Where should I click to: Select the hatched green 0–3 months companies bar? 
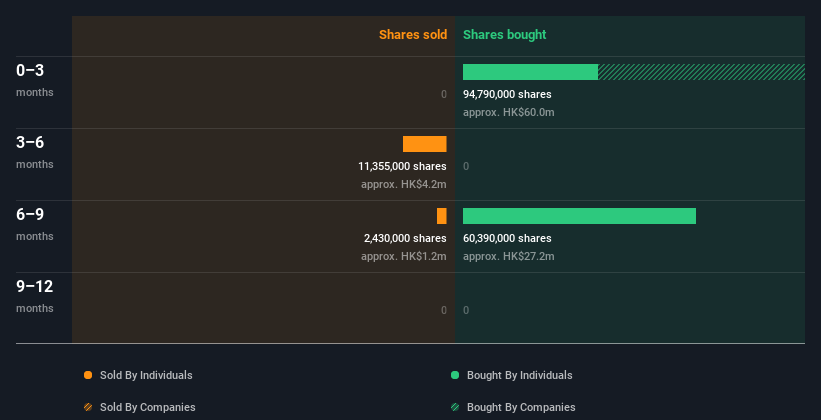click(x=702, y=72)
